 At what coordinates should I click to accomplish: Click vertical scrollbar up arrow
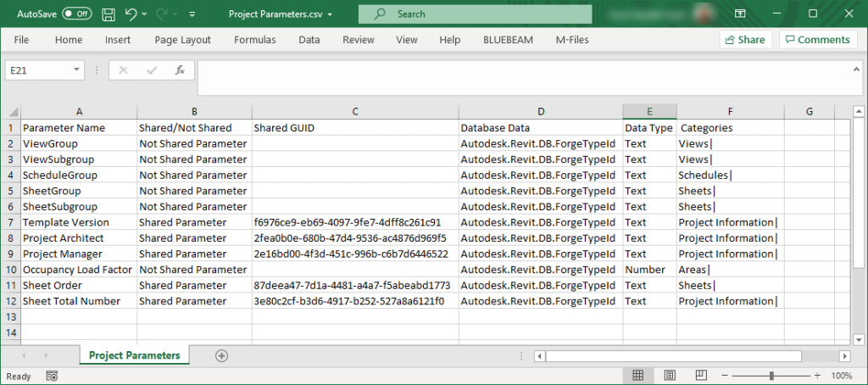pos(858,111)
